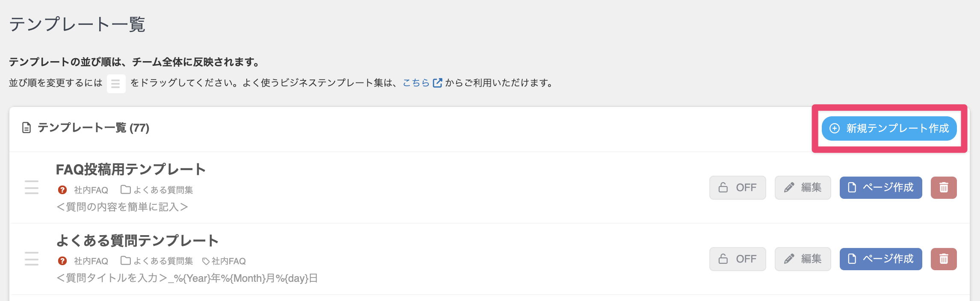This screenshot has width=980, height=301.
Task: Click drag handle of よくある質問テンプレート row
Action: pyautogui.click(x=32, y=259)
